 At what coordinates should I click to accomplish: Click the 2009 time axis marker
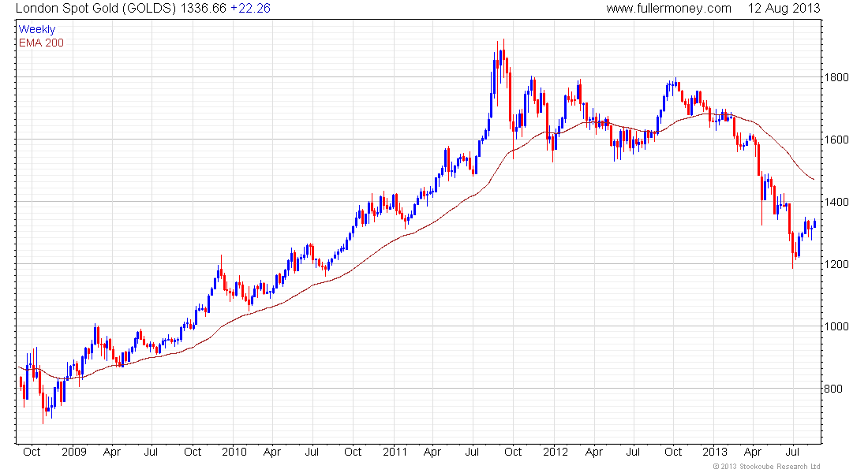click(x=73, y=452)
